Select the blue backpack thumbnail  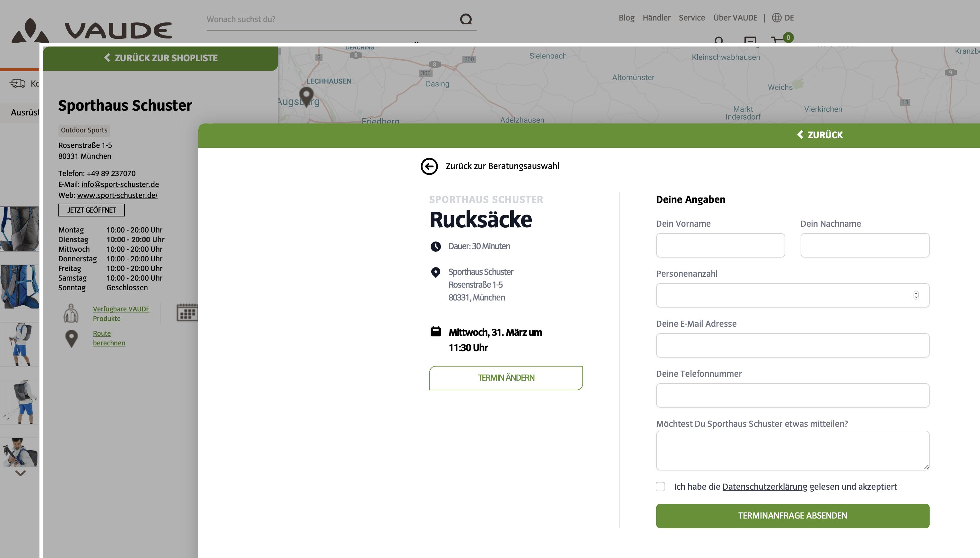point(20,286)
